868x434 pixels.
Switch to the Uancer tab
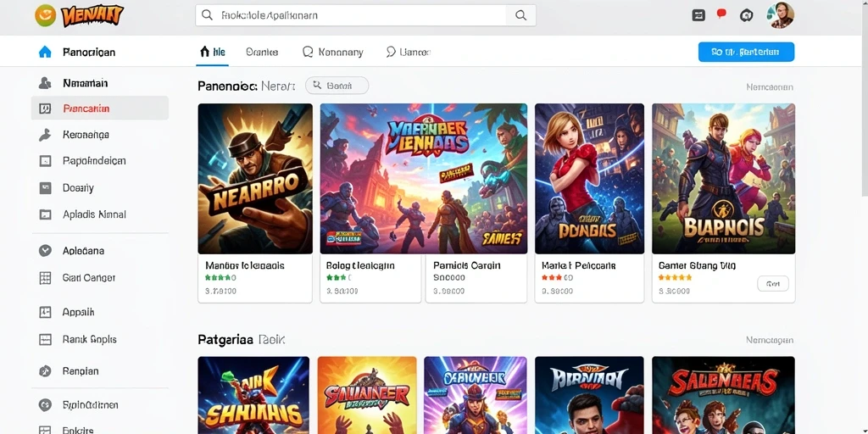click(408, 52)
